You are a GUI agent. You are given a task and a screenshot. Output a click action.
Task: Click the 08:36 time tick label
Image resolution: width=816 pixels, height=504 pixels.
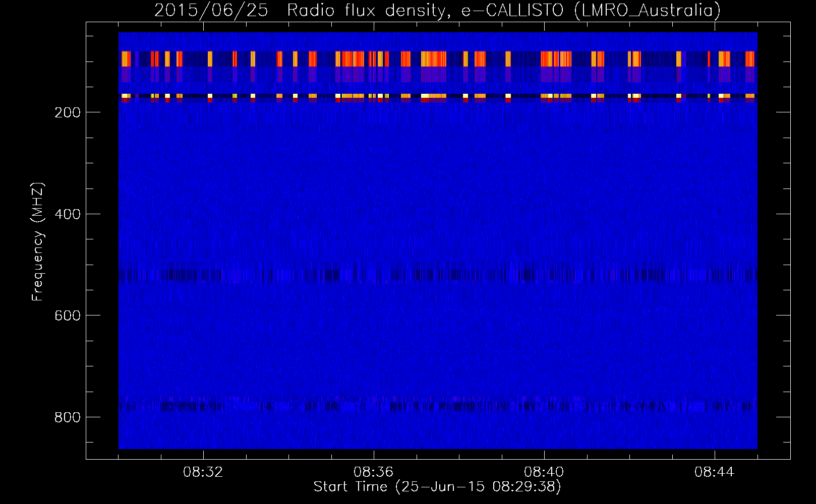[373, 472]
